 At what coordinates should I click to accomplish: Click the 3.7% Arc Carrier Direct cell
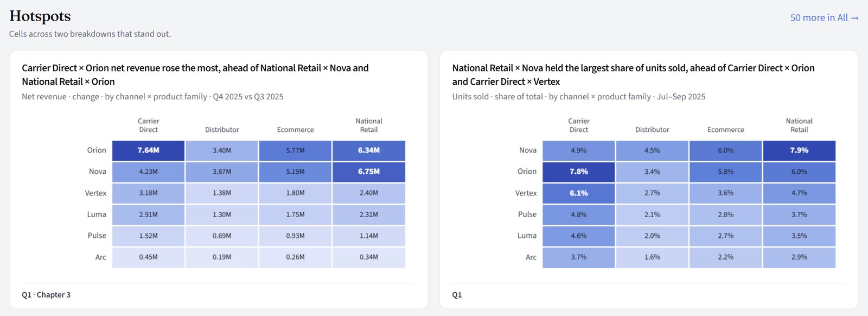pos(579,257)
